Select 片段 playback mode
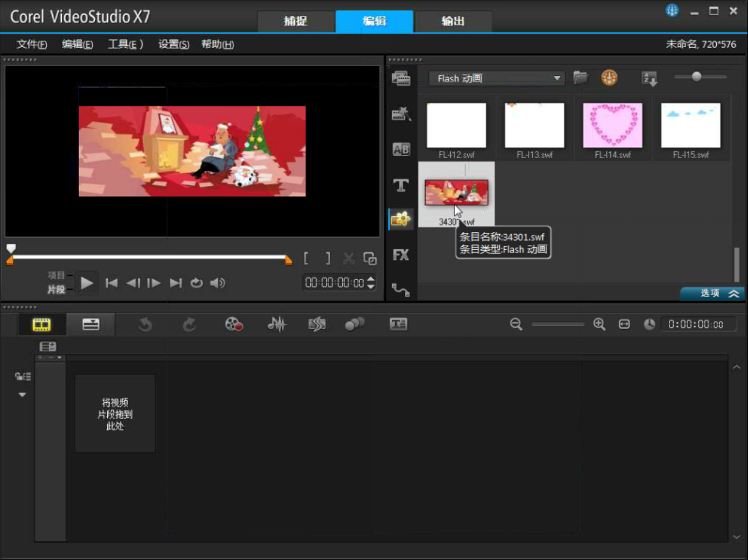Image resolution: width=748 pixels, height=560 pixels. point(56,289)
